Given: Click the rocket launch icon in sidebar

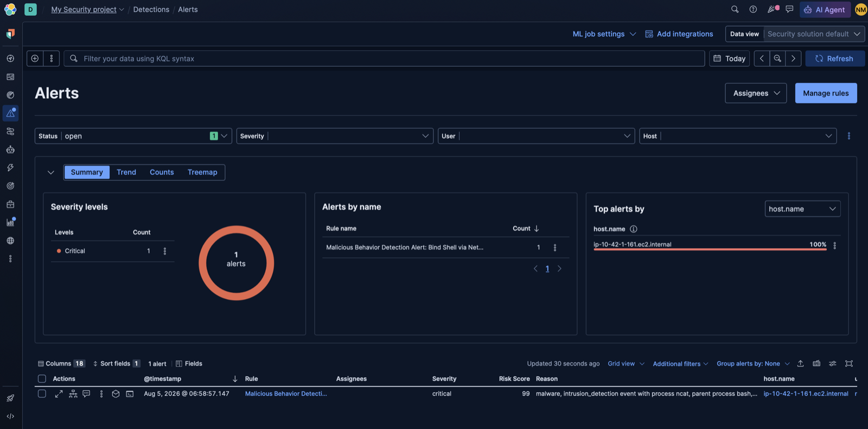Looking at the screenshot, I should 10,398.
